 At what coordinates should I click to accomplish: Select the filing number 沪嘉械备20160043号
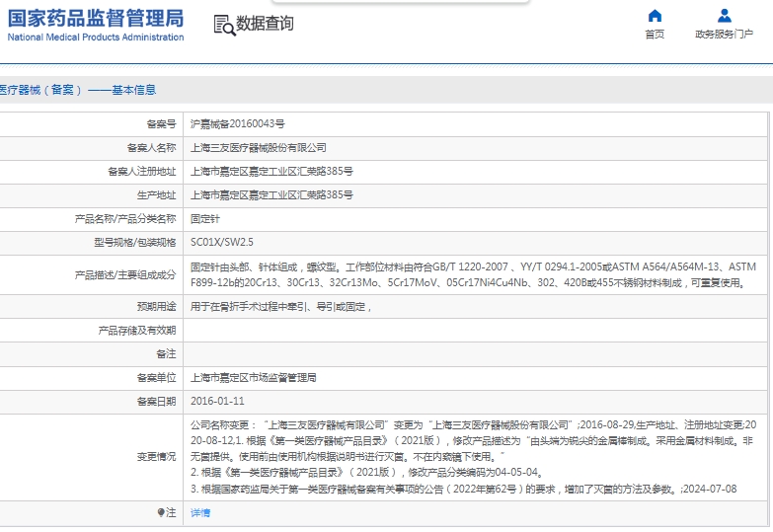pos(238,123)
